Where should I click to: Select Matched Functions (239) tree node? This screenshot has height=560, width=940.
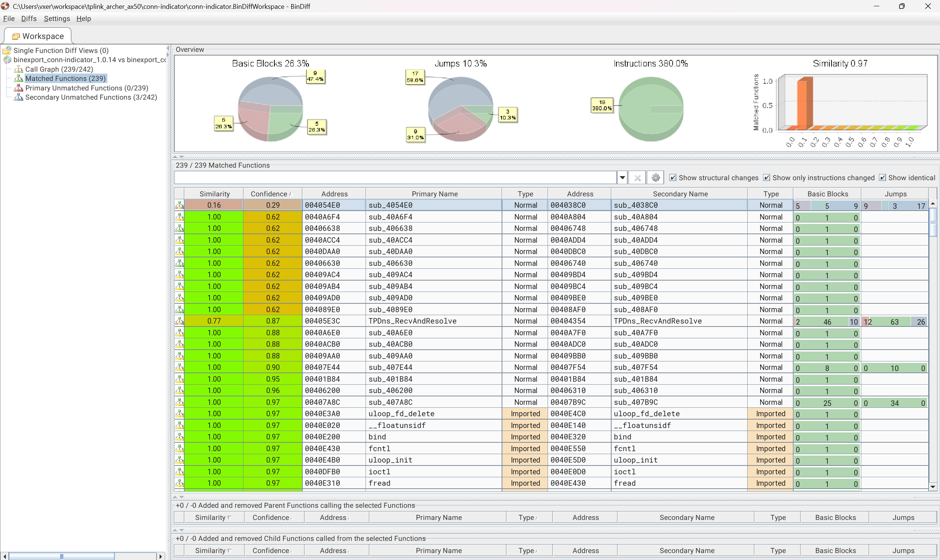65,78
